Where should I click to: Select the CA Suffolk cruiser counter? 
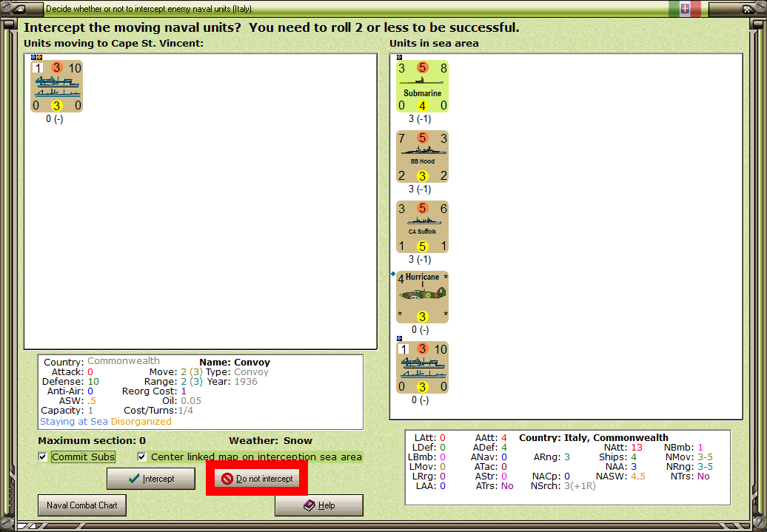(x=422, y=226)
